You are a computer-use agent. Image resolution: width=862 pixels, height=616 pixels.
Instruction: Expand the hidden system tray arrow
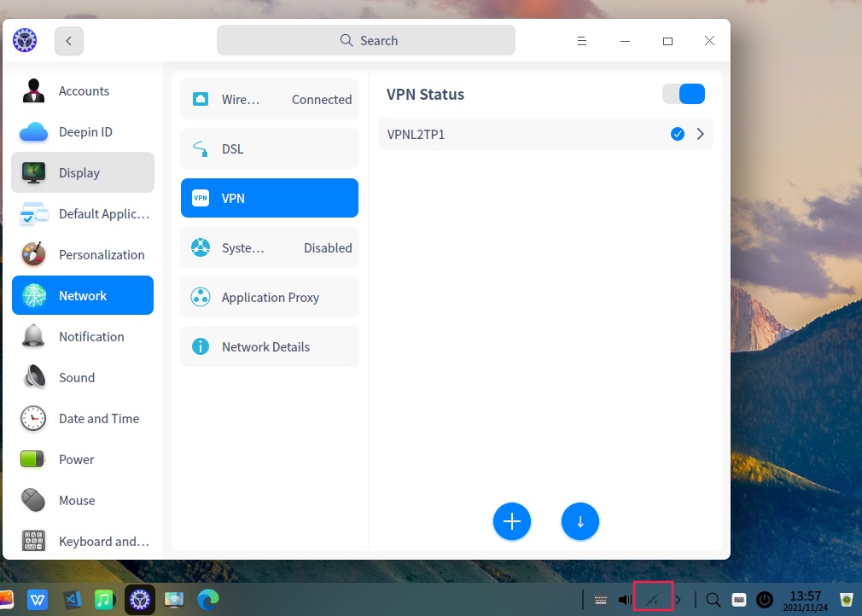tap(677, 599)
